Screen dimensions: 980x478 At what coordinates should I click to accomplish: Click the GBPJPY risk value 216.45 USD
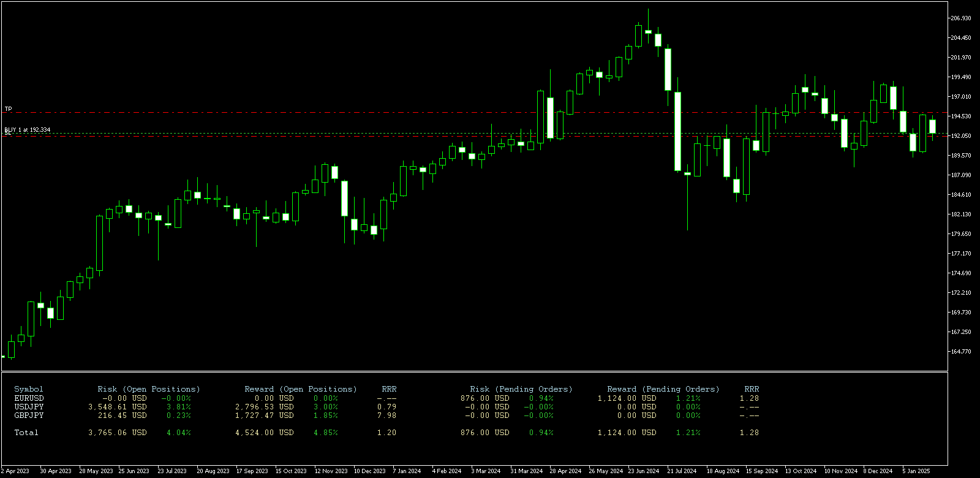123,415
